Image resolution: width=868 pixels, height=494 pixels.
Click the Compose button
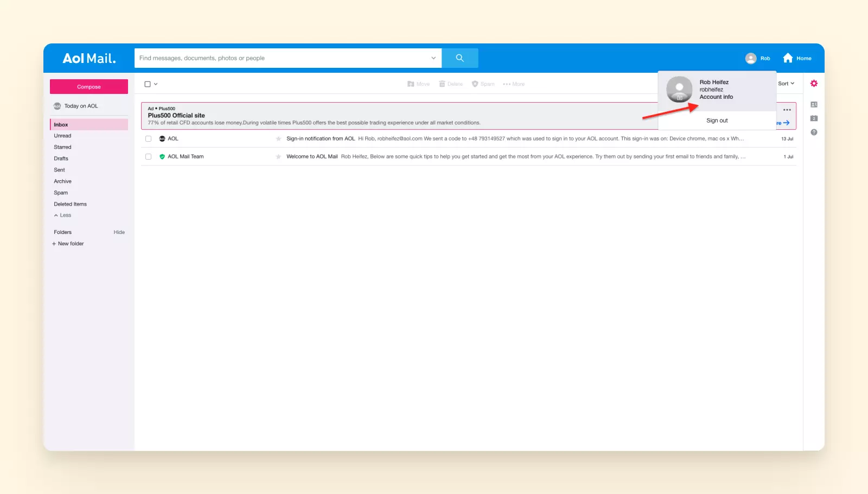(x=89, y=87)
